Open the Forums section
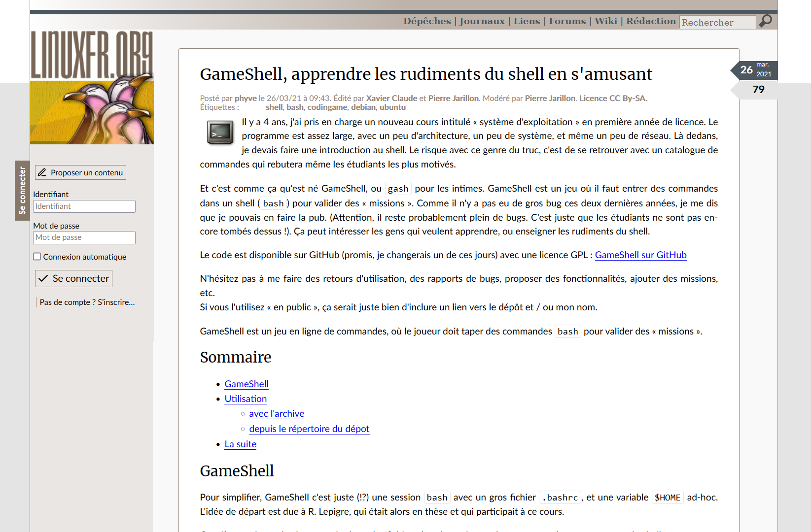 pos(567,21)
